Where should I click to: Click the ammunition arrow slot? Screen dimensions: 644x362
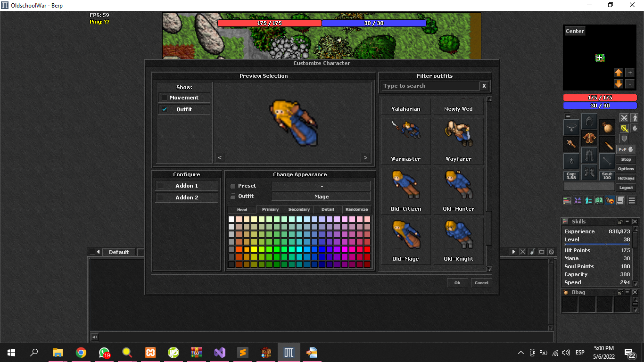(x=607, y=161)
